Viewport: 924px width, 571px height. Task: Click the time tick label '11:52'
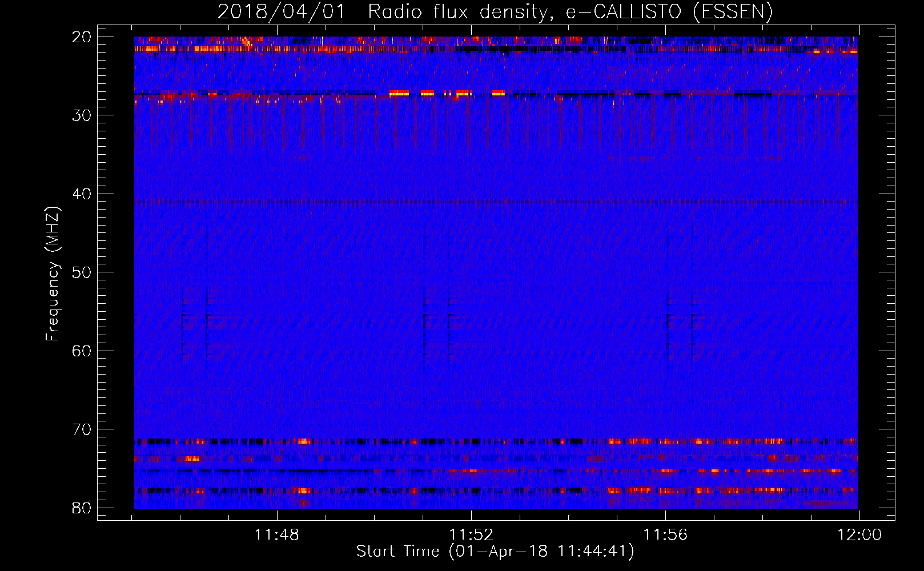coord(471,535)
